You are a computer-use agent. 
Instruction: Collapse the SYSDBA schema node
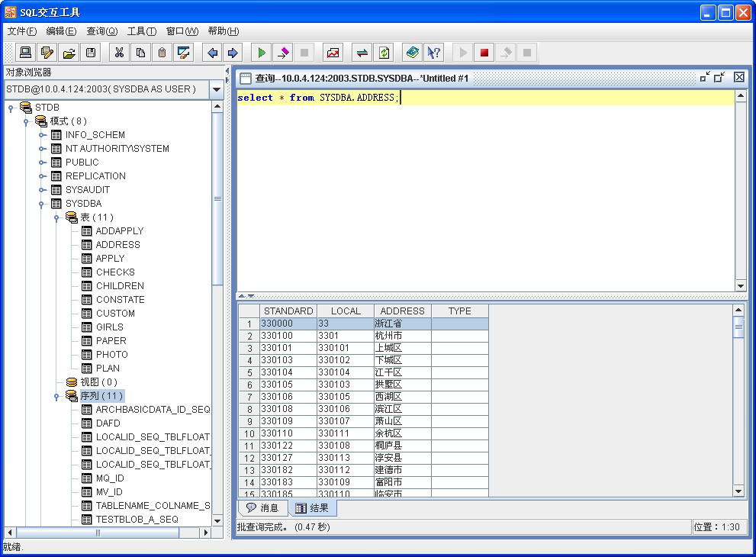pos(43,204)
